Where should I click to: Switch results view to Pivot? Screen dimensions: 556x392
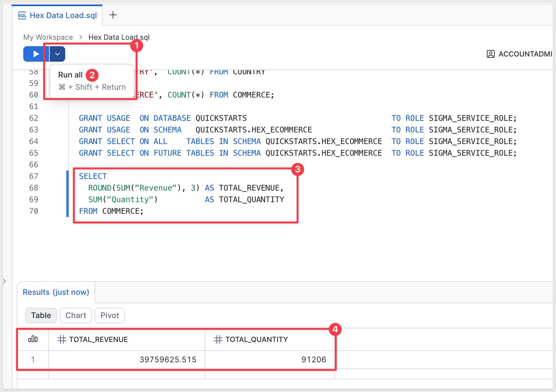tap(110, 315)
